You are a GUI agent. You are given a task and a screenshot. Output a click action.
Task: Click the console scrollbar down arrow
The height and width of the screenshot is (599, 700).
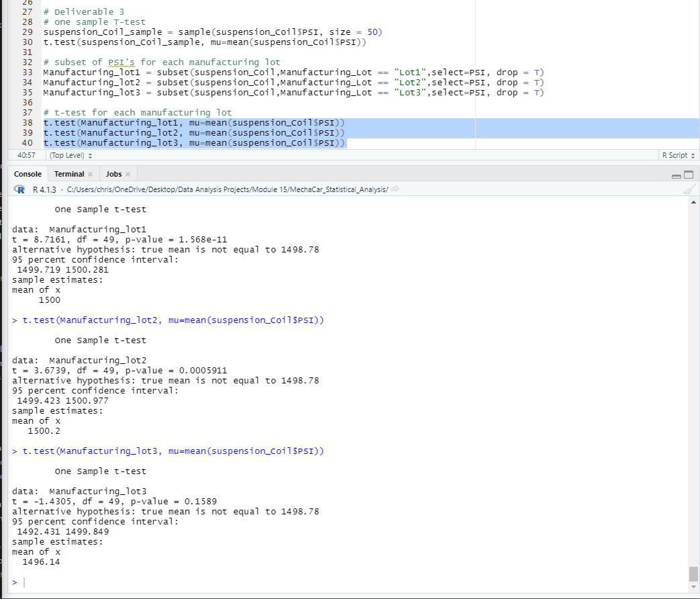coord(693,587)
